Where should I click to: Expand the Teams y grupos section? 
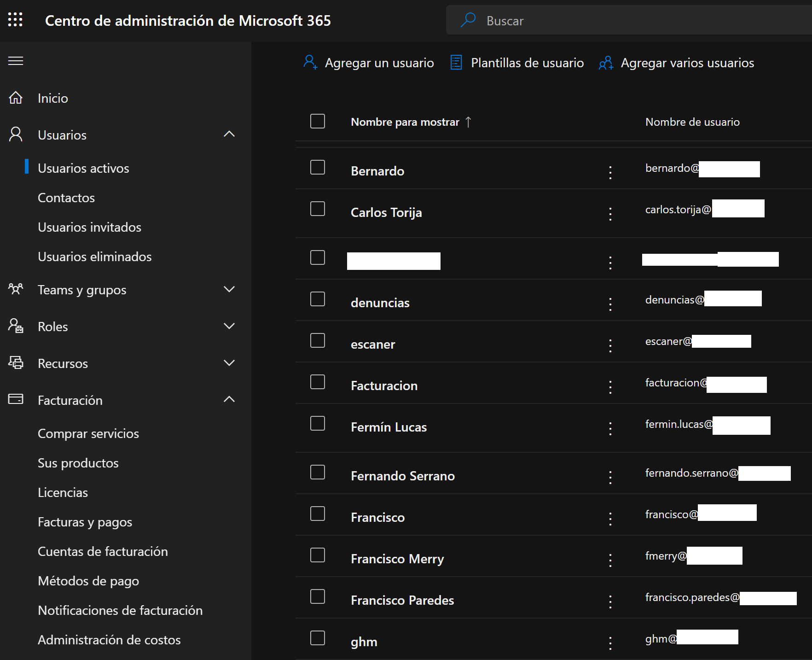pos(229,290)
